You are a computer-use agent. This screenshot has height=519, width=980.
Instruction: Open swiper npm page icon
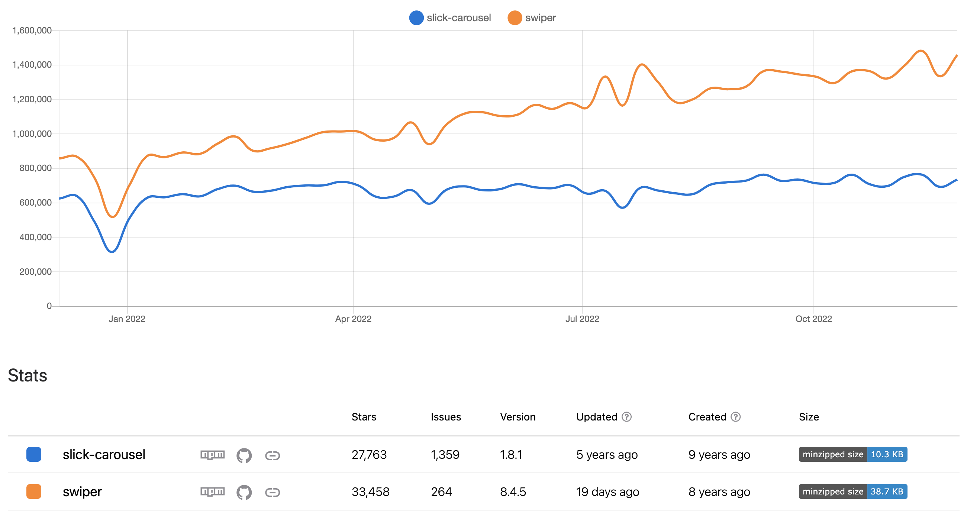[x=212, y=491]
